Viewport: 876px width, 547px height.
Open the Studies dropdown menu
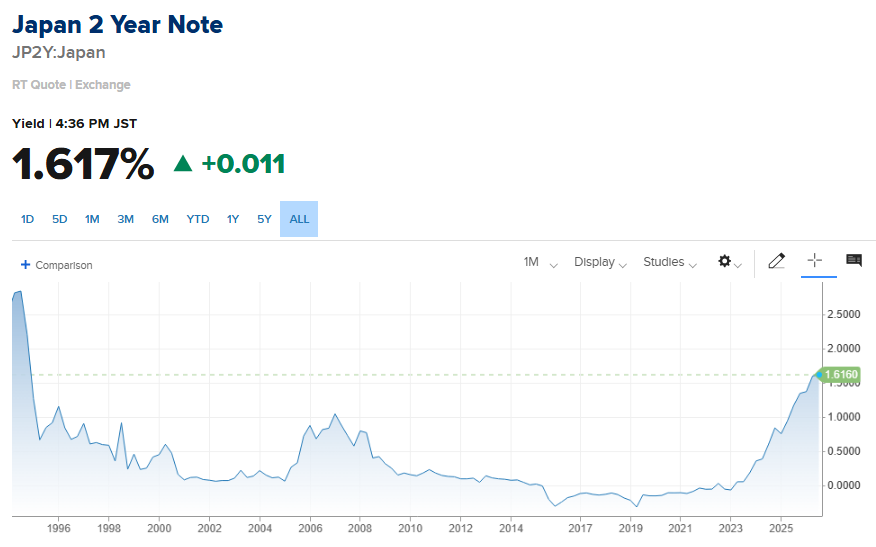click(670, 262)
